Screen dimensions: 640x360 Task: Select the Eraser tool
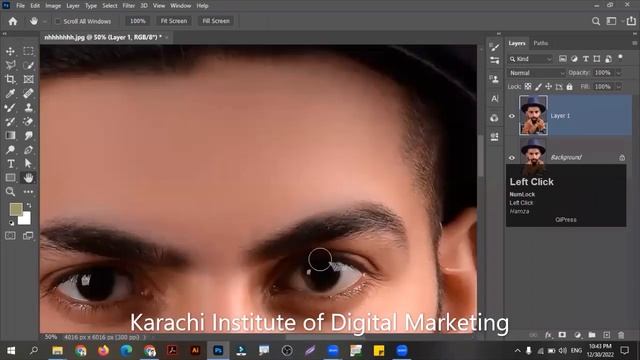(x=28, y=122)
